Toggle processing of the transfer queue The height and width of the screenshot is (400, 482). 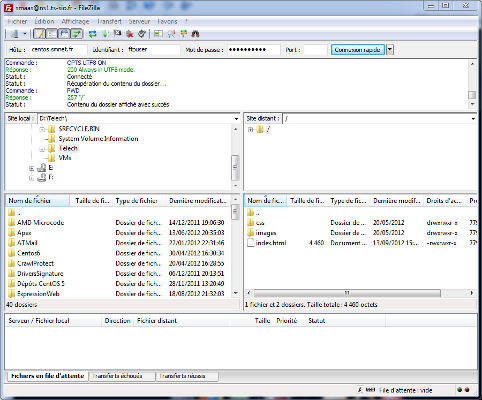[105, 34]
